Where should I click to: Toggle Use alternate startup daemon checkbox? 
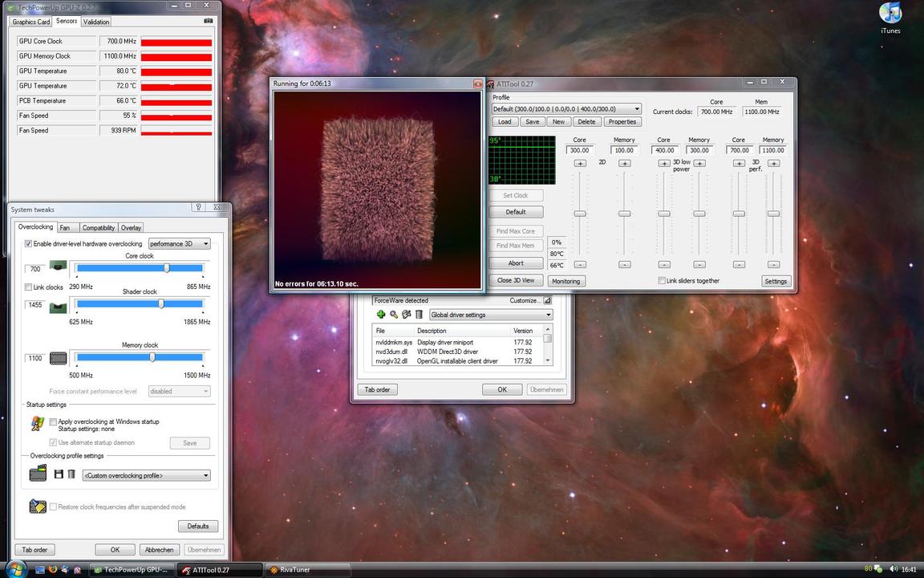[x=53, y=442]
